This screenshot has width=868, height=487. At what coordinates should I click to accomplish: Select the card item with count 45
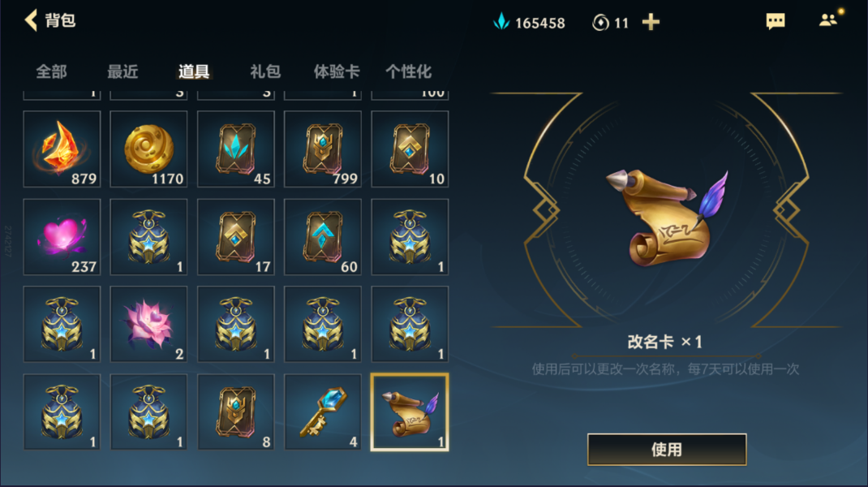[x=236, y=149]
